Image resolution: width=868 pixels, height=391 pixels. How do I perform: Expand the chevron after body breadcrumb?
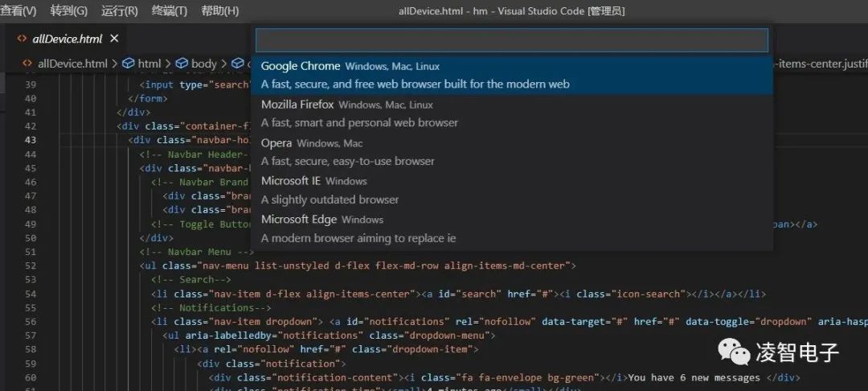(223, 64)
